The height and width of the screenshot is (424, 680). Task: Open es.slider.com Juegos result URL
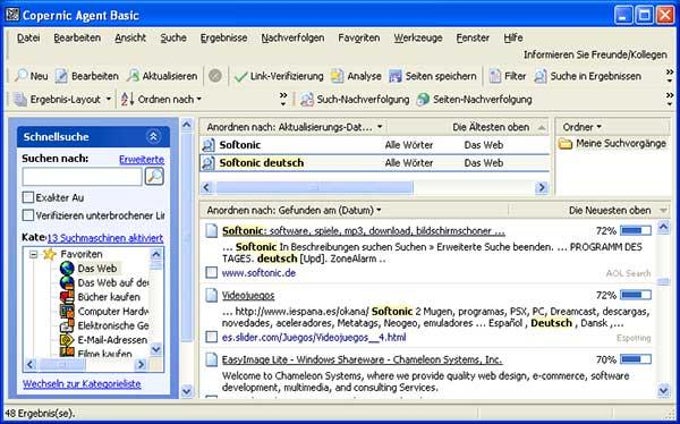tap(314, 337)
